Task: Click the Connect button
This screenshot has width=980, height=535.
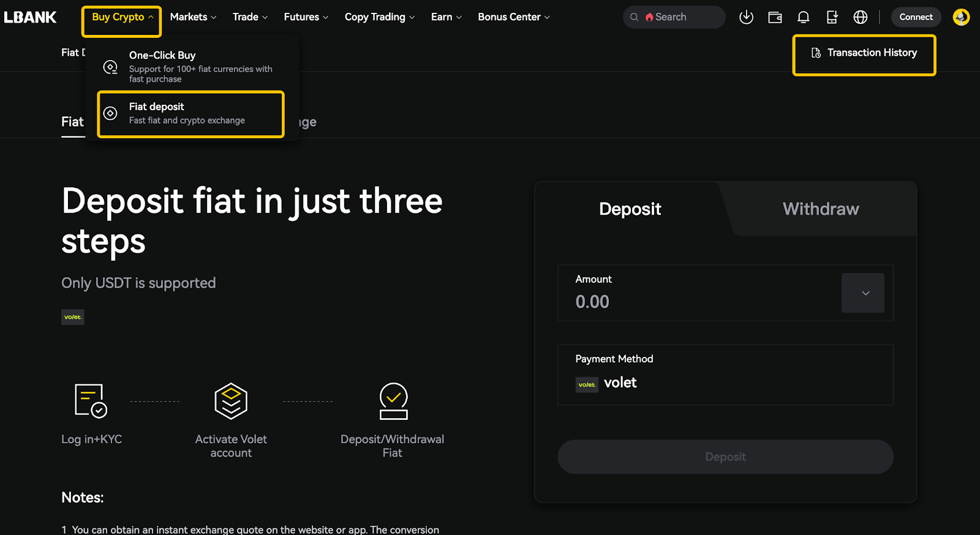Action: [916, 17]
